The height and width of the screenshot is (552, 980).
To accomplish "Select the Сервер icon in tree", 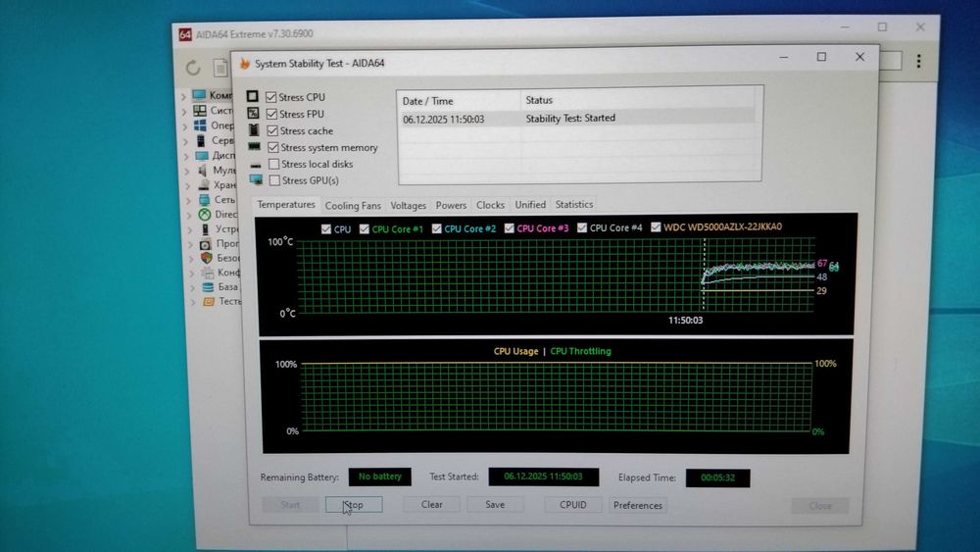I will [x=201, y=140].
